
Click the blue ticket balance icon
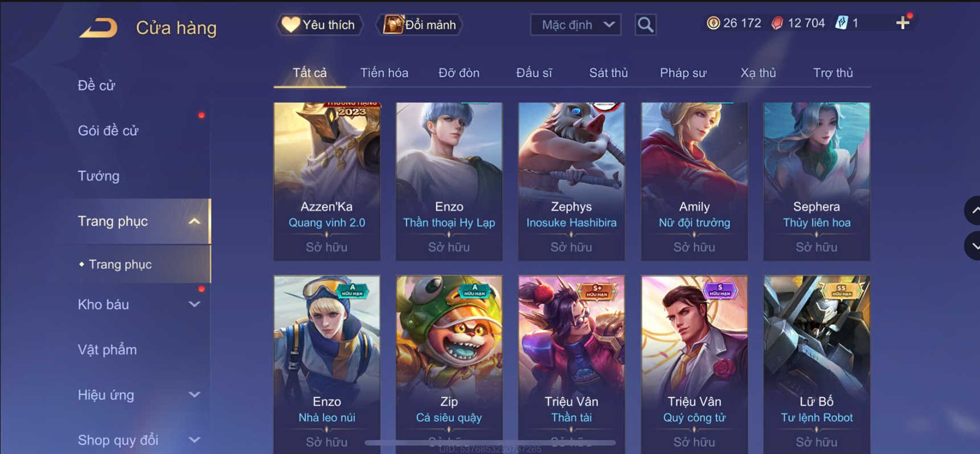point(842,23)
